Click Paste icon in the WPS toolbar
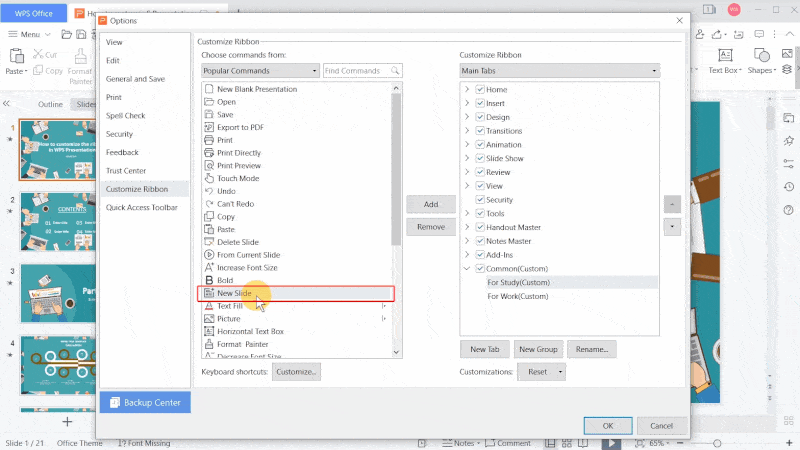Viewport: 800px width, 450px height. pyautogui.click(x=16, y=56)
